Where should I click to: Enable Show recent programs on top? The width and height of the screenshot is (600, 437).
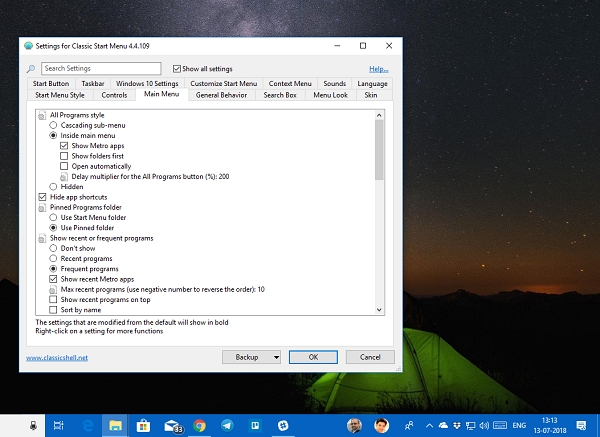point(53,299)
